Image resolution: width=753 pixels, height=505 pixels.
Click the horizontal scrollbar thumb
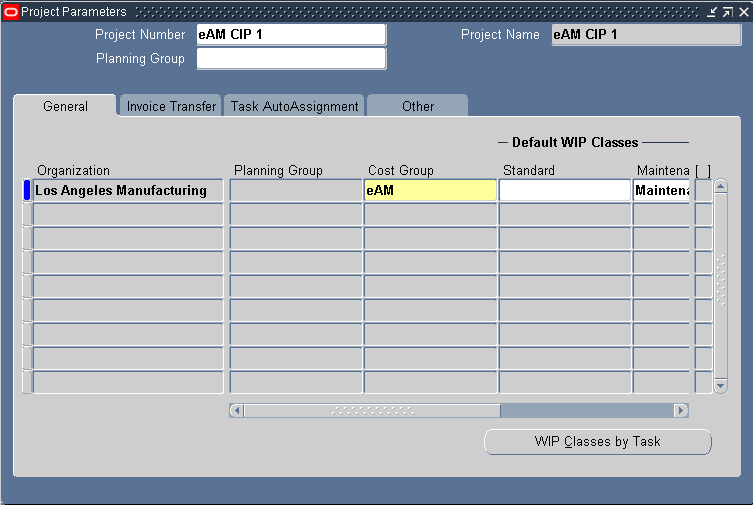point(373,410)
